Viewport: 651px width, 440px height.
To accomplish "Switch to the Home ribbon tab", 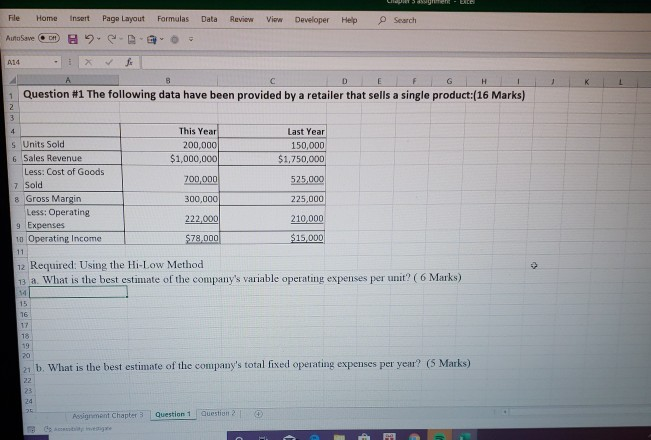I will tap(46, 18).
